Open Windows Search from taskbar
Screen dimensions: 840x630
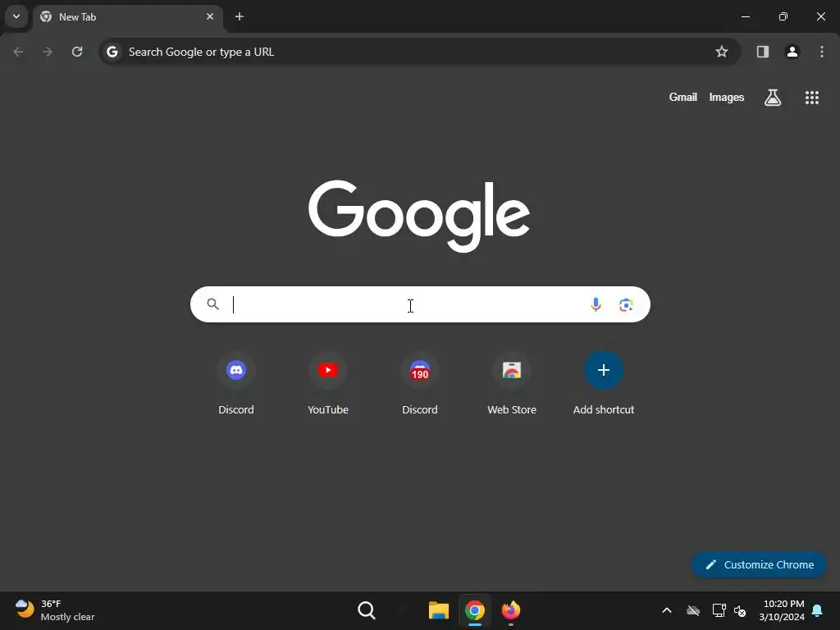(367, 610)
